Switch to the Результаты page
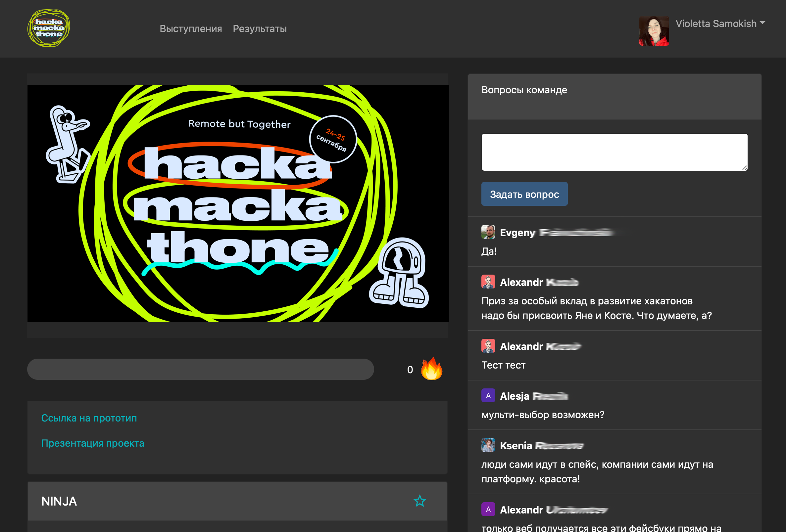Image resolution: width=786 pixels, height=532 pixels. pos(260,28)
